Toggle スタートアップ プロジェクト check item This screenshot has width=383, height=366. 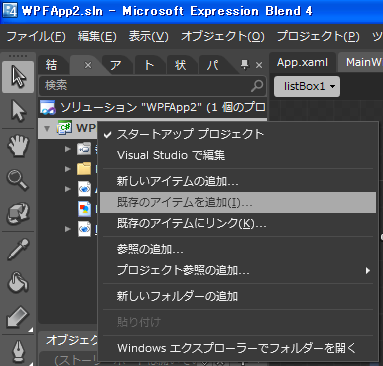click(x=238, y=134)
